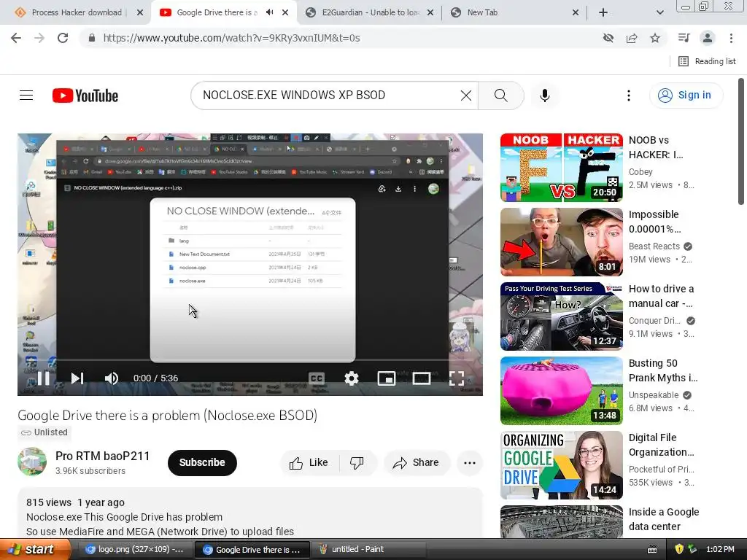This screenshot has height=560, width=747.
Task: Open YouTube settings three-dot menu
Action: pos(629,96)
